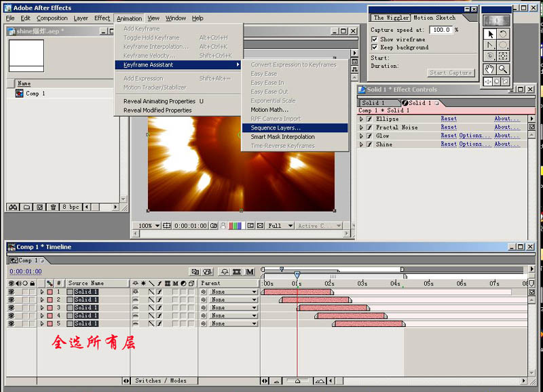Screen dimensions: 543x392
Task: Click the draft 3D button in Timeline
Action: click(x=208, y=272)
